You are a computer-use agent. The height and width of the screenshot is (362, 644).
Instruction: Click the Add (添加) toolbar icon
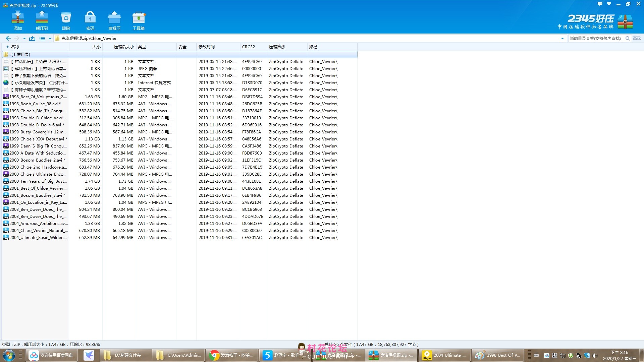18,21
